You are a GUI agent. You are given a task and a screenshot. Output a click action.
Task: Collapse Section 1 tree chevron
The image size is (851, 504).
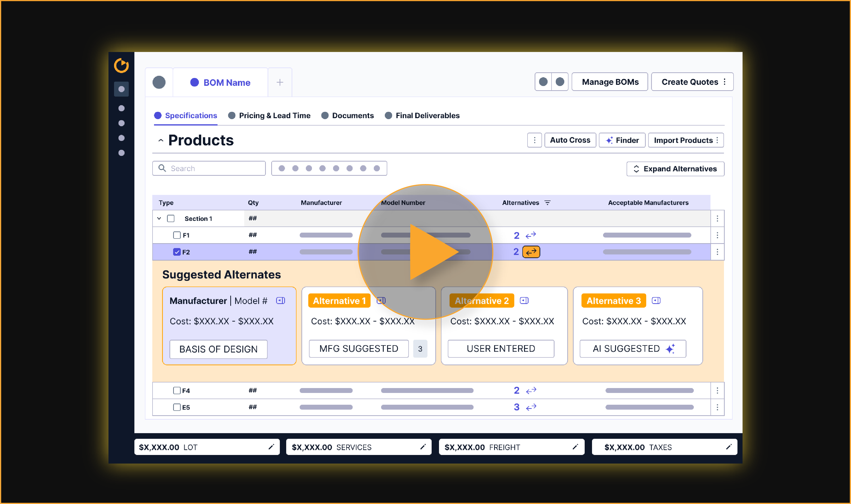coord(159,218)
